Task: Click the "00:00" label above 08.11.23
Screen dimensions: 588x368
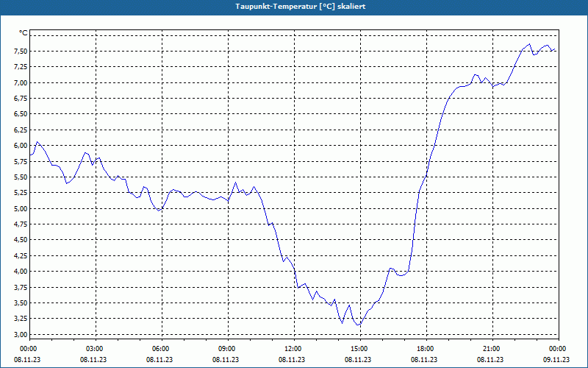Action: 29,349
